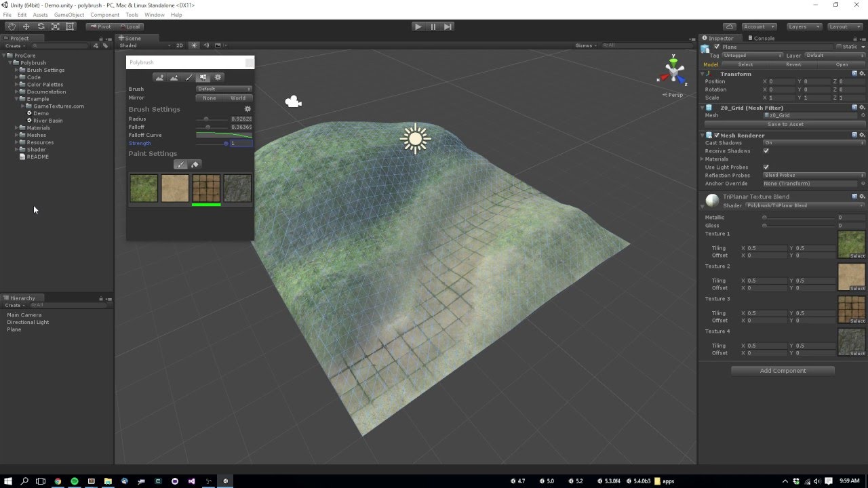
Task: Select Polybrush vertex color paint mode
Action: [189, 77]
